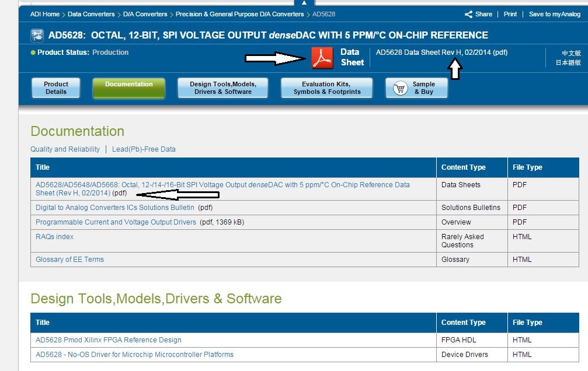The image size is (588, 371).
Task: Open the red PDF Data Sheet icon
Action: 322,58
